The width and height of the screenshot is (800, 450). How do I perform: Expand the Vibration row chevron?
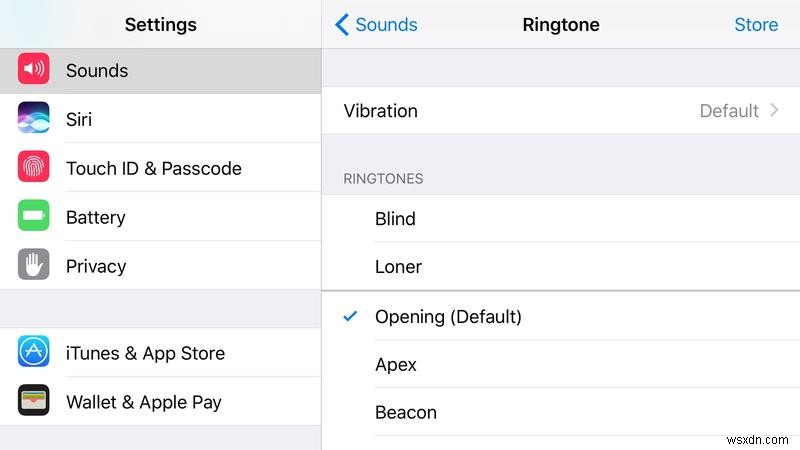(x=774, y=111)
